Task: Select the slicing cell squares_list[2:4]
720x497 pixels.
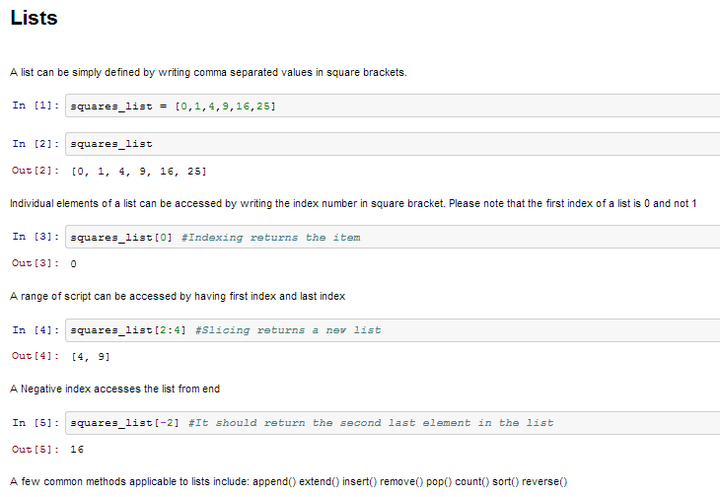Action: pos(393,330)
